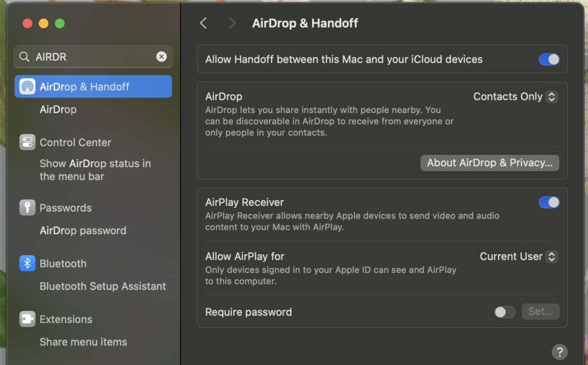Screen dimensions: 588x365
Task: Clear the search field with X icon
Action: click(161, 57)
